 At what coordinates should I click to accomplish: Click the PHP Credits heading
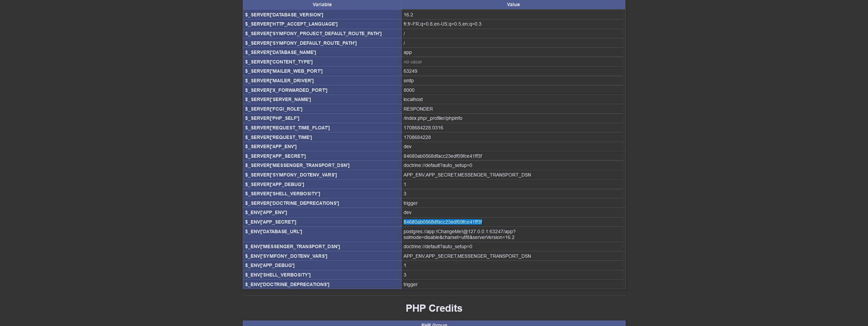point(434,308)
